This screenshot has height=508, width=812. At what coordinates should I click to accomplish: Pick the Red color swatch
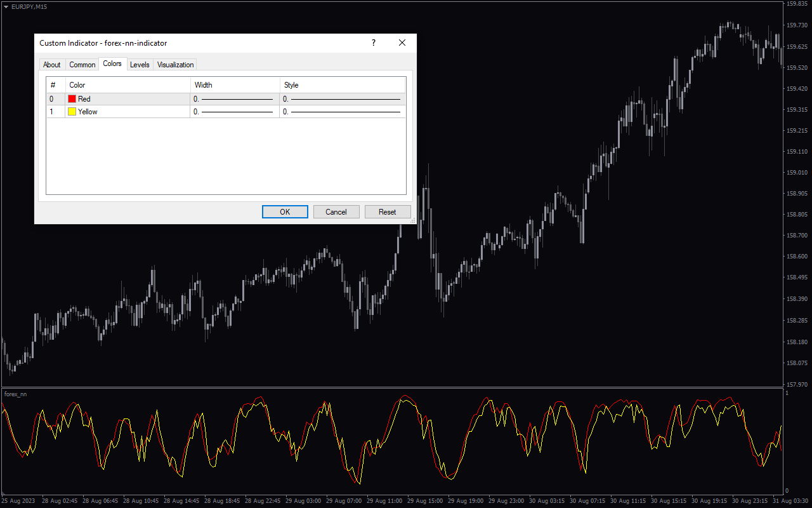tap(72, 99)
